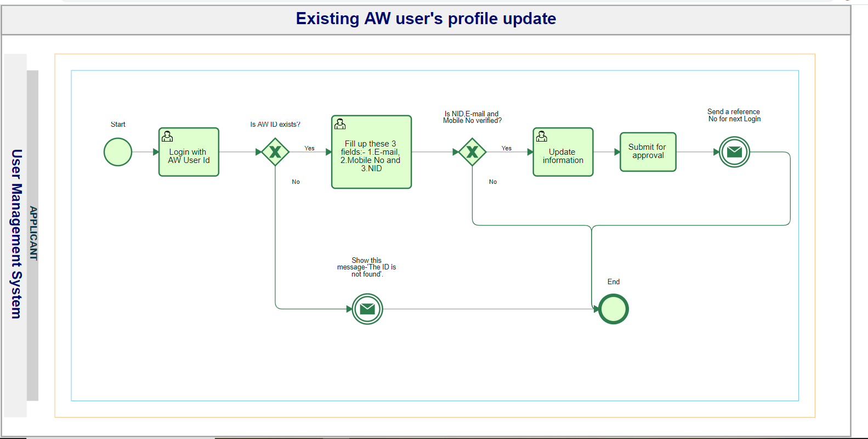Select user icon on Login with AW User Id task

click(x=167, y=136)
